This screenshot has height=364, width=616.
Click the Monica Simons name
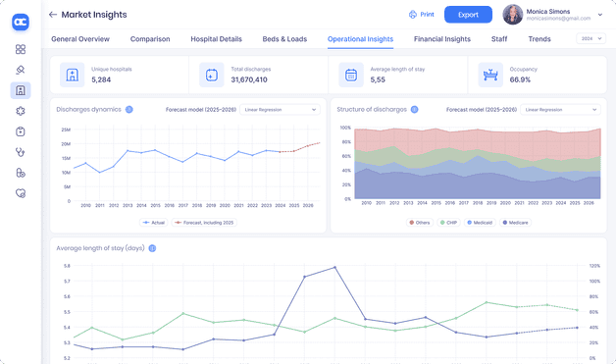click(548, 12)
